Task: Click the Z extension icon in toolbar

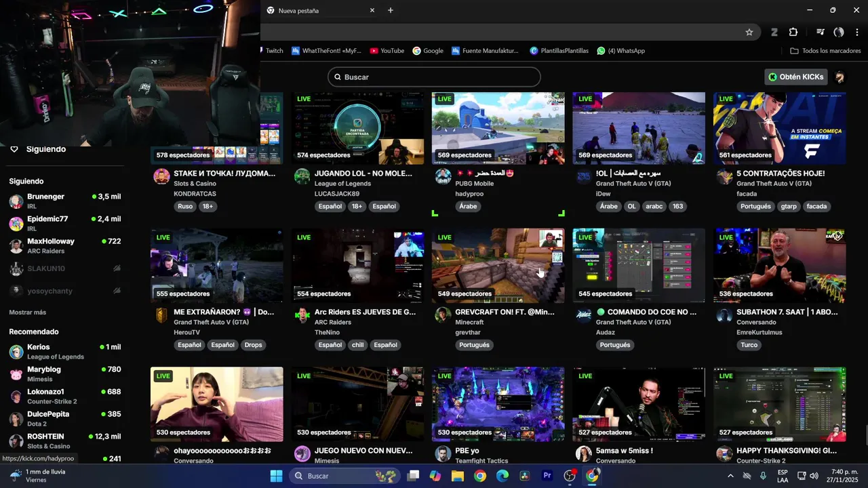Action: pyautogui.click(x=774, y=32)
